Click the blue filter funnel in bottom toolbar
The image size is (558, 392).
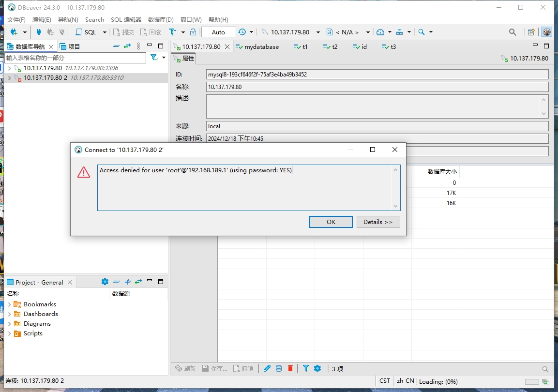coord(306,368)
